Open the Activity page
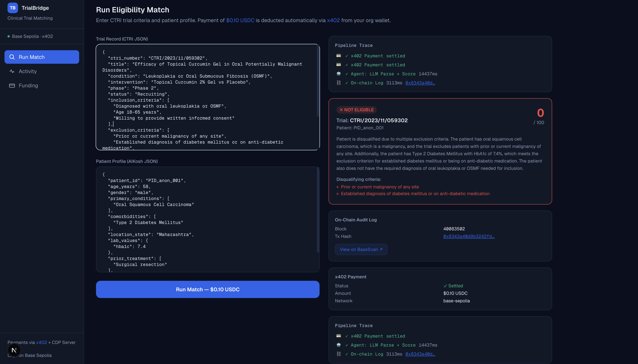The width and height of the screenshot is (638, 364). [x=28, y=71]
